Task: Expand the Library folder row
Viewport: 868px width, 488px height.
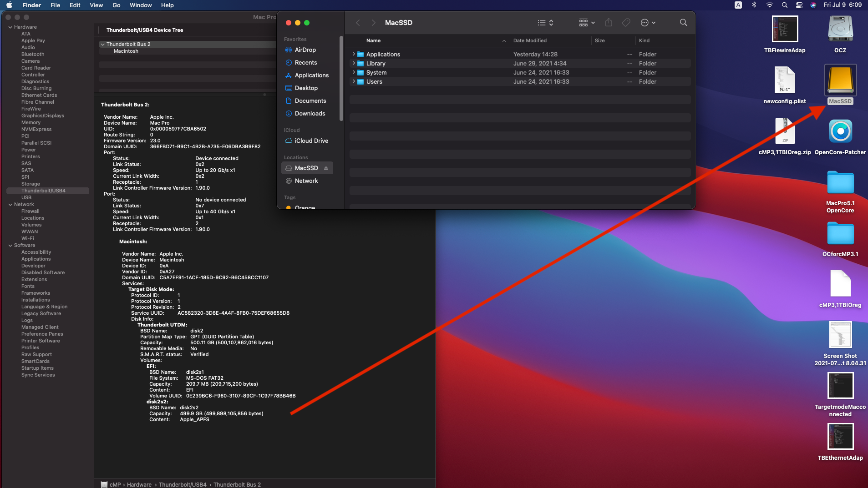Action: click(354, 63)
